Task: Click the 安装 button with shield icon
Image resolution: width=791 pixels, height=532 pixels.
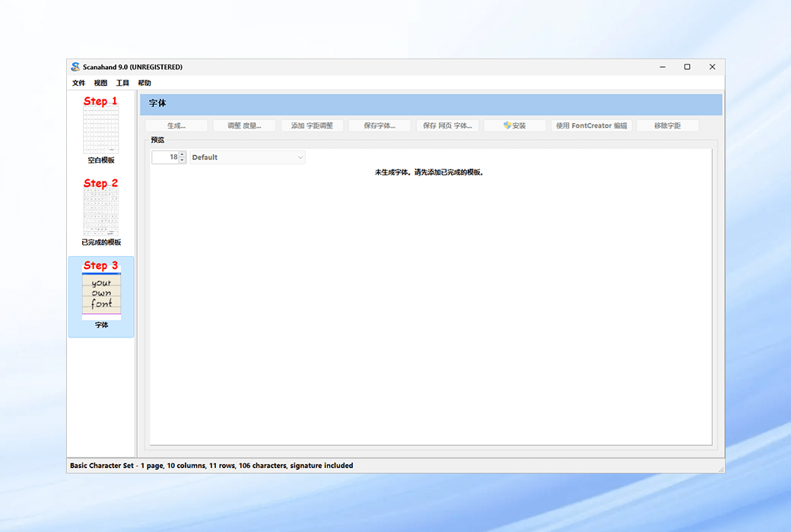Action: tap(515, 125)
